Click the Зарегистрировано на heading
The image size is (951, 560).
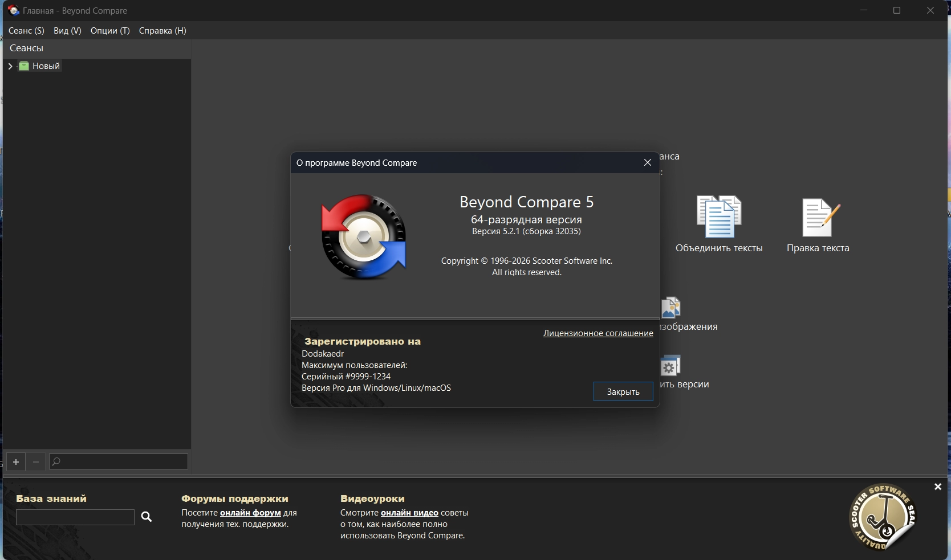tap(363, 341)
